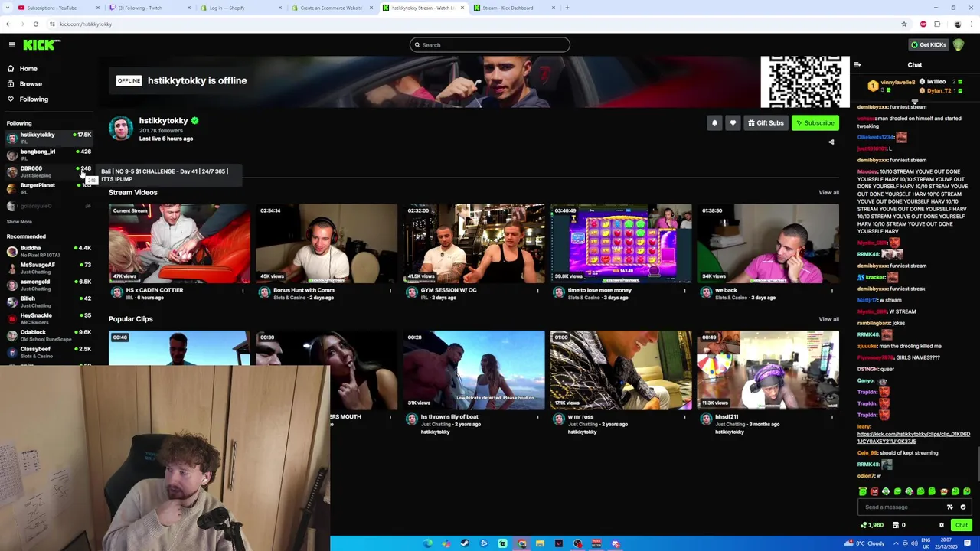Click the search field
This screenshot has height=551, width=980.
490,45
